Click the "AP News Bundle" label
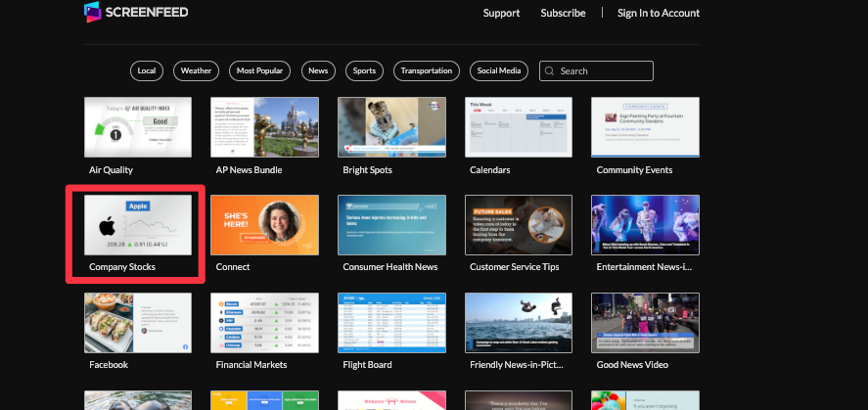Image resolution: width=868 pixels, height=410 pixels. click(x=250, y=170)
